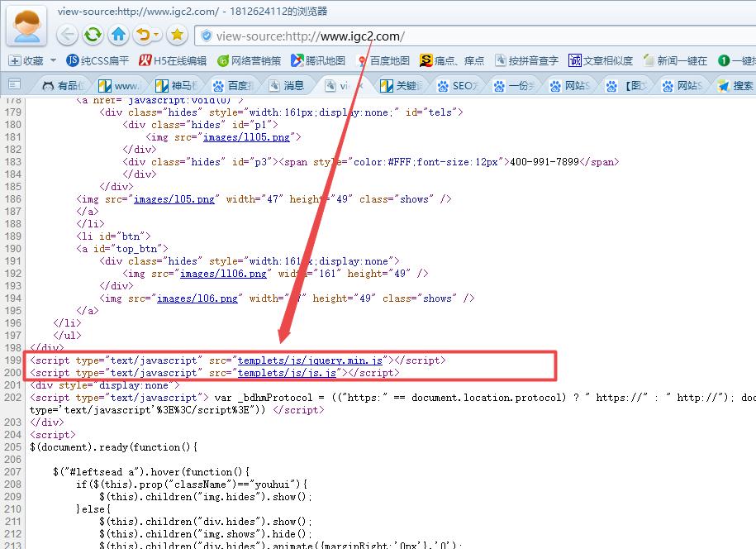Screen dimensions: 756x549
Task: Click the security shield icon in address bar
Action: [x=206, y=36]
